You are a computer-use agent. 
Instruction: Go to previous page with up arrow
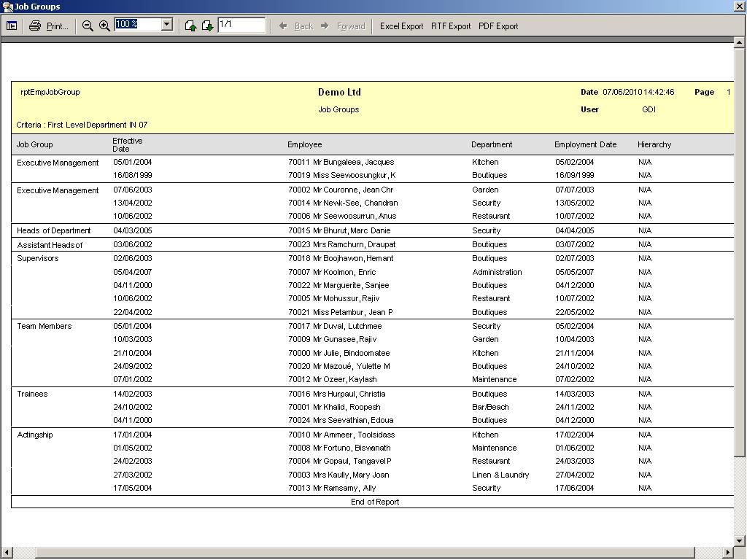[190, 26]
